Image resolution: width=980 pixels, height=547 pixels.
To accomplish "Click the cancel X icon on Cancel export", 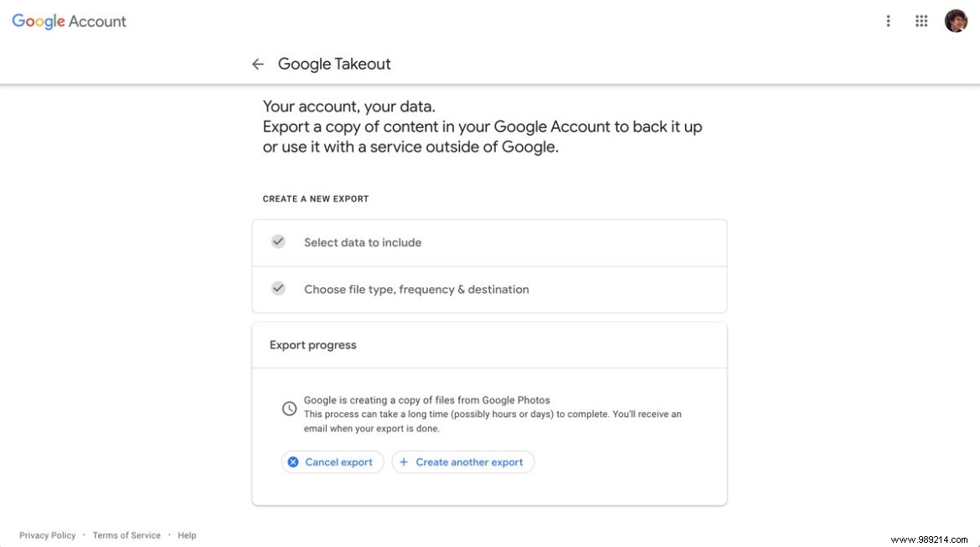I will click(x=292, y=462).
